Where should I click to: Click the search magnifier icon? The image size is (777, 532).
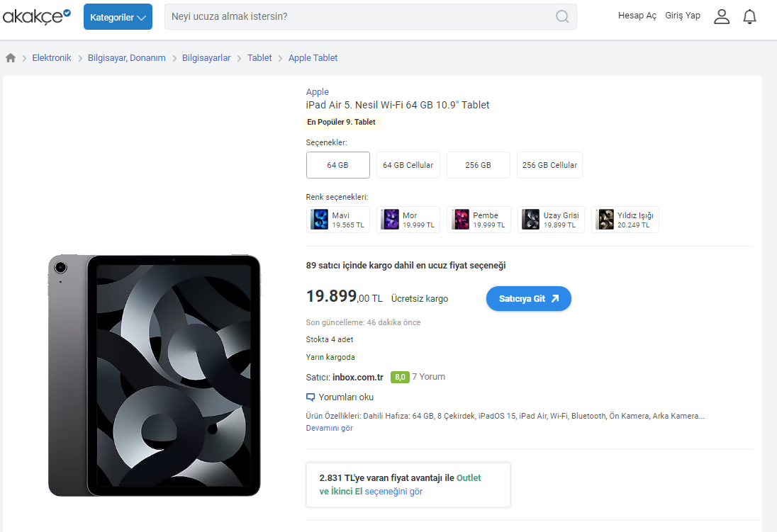tap(562, 16)
